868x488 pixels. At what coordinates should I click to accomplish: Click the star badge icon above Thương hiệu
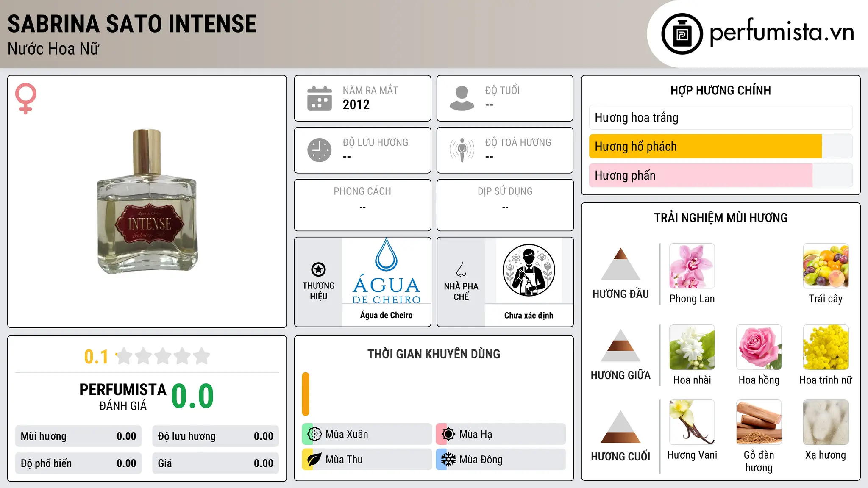coord(318,269)
